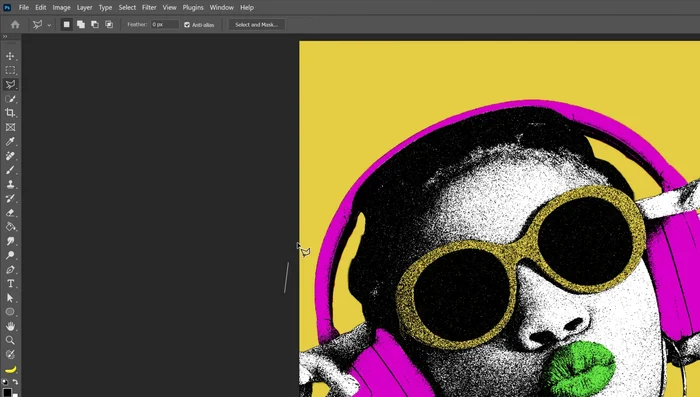Select the Quick Selection tool

[10, 99]
